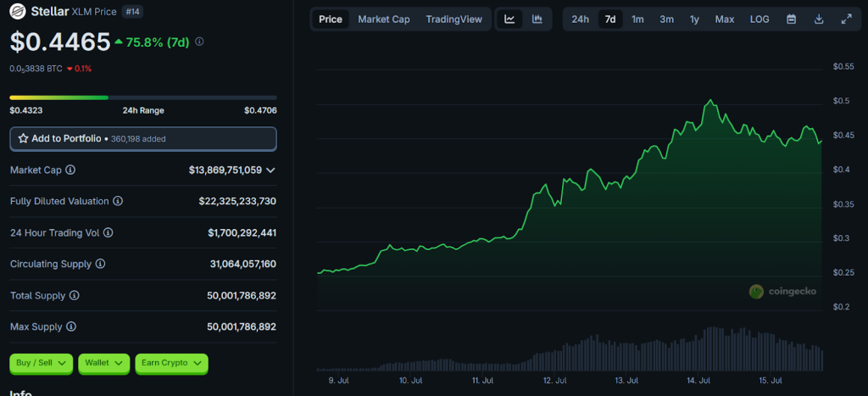Click 24h low value $0.4323
The height and width of the screenshot is (396, 868).
coord(26,110)
